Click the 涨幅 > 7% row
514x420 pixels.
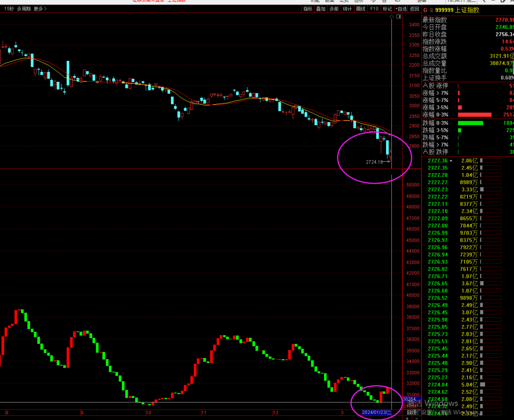(x=468, y=93)
